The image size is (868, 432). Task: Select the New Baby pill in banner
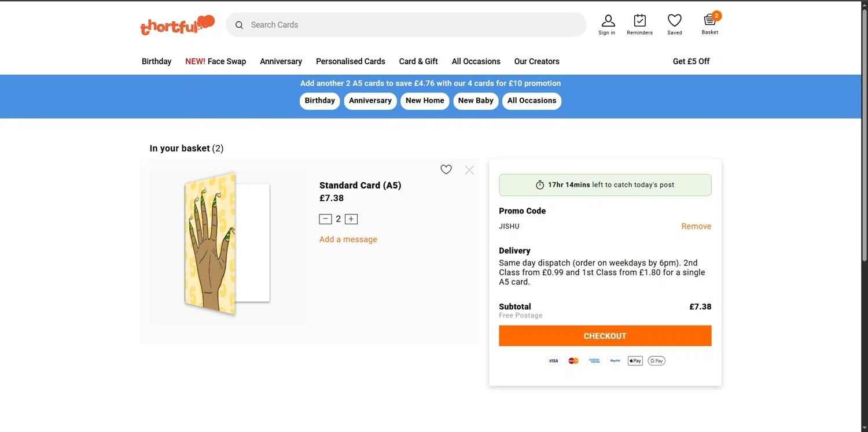pos(476,101)
